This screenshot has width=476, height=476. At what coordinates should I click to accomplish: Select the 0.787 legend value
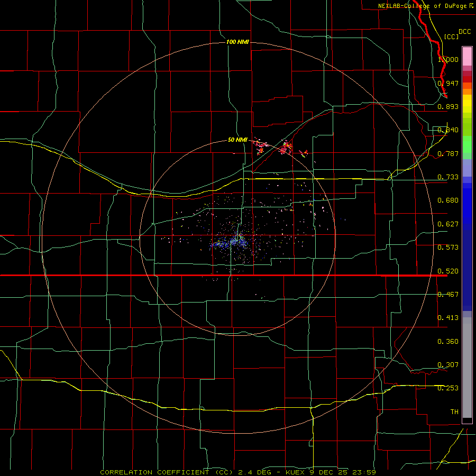[448, 153]
